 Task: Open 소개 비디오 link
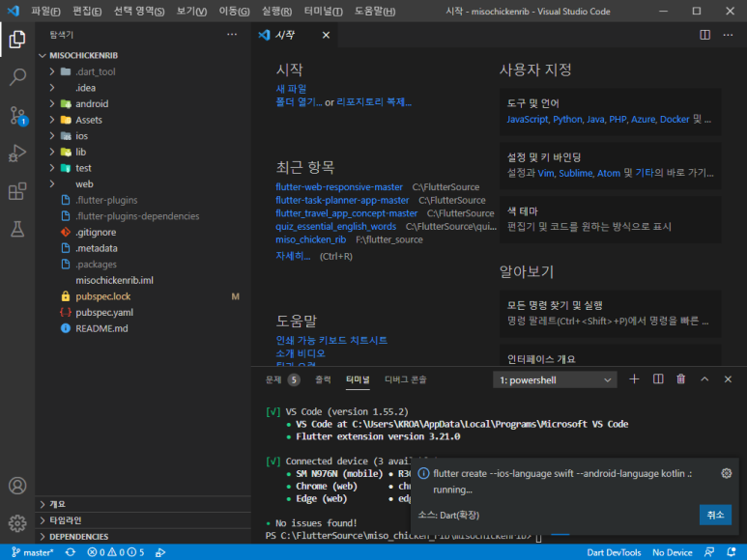pos(301,353)
